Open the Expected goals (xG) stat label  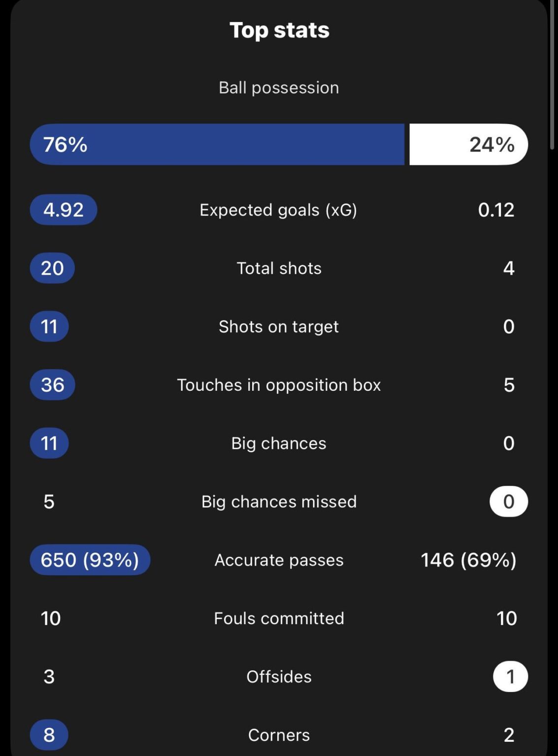pyautogui.click(x=279, y=209)
